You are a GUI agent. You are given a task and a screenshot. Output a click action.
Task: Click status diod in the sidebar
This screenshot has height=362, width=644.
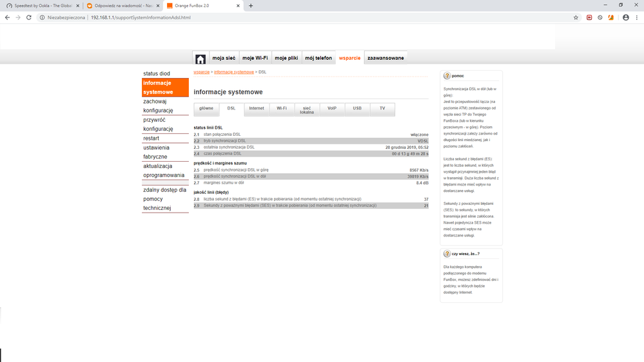click(157, 73)
